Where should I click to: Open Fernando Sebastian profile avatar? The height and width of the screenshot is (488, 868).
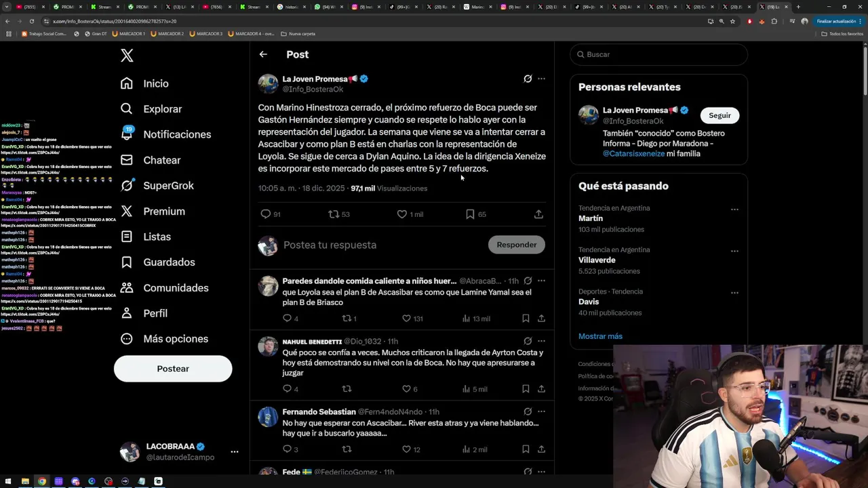268,417
